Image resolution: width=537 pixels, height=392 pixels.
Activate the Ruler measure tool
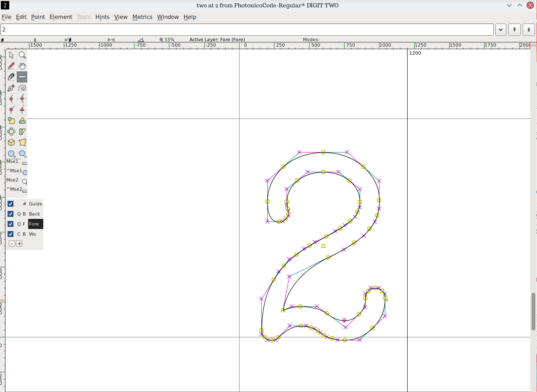coord(22,77)
